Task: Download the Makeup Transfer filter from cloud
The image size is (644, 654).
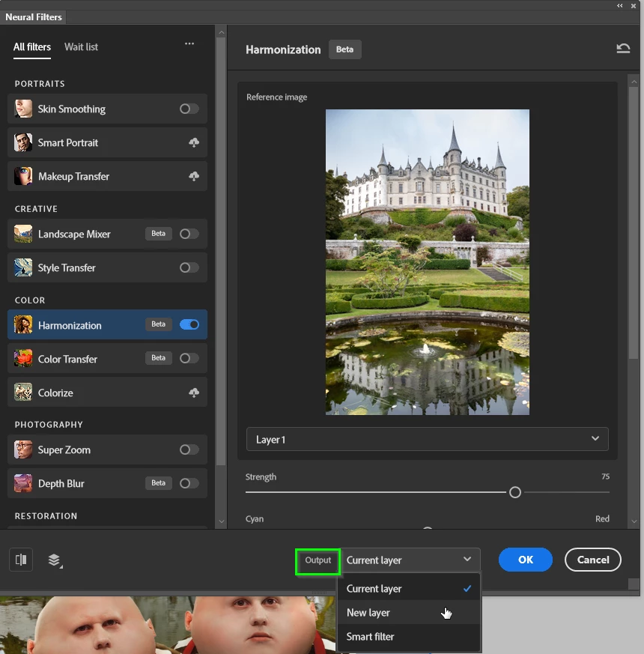Action: tap(194, 177)
